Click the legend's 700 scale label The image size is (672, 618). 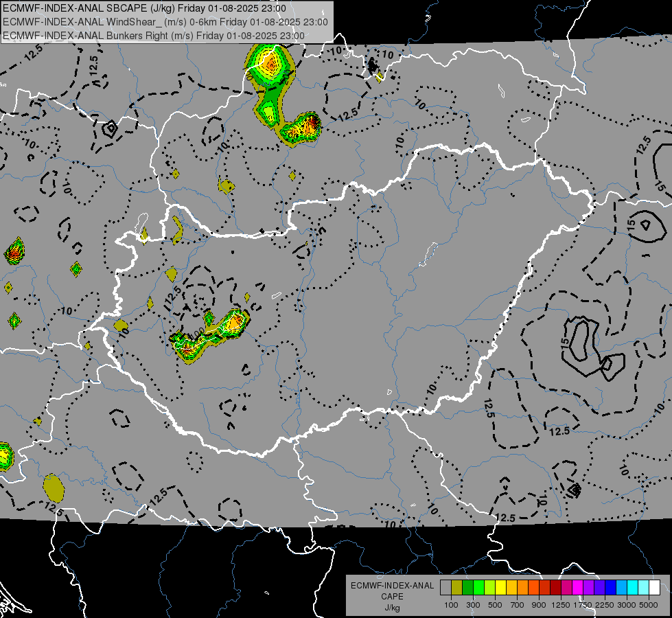coord(518,605)
